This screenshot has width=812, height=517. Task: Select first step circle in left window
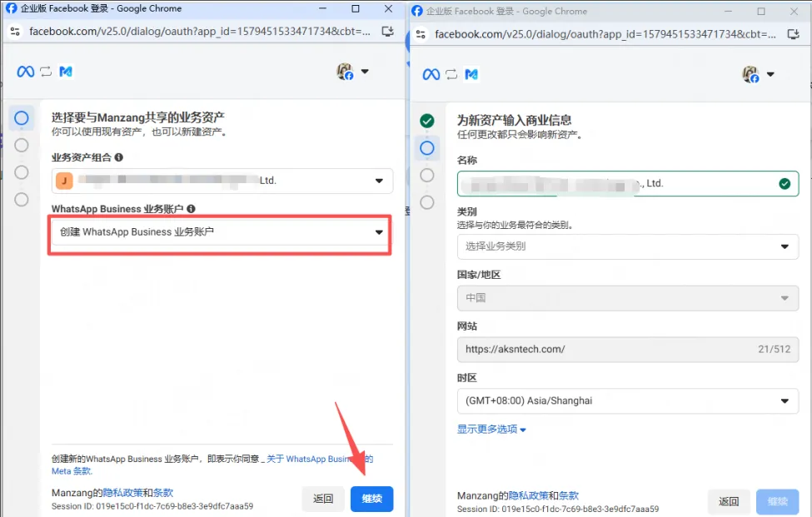(x=21, y=118)
